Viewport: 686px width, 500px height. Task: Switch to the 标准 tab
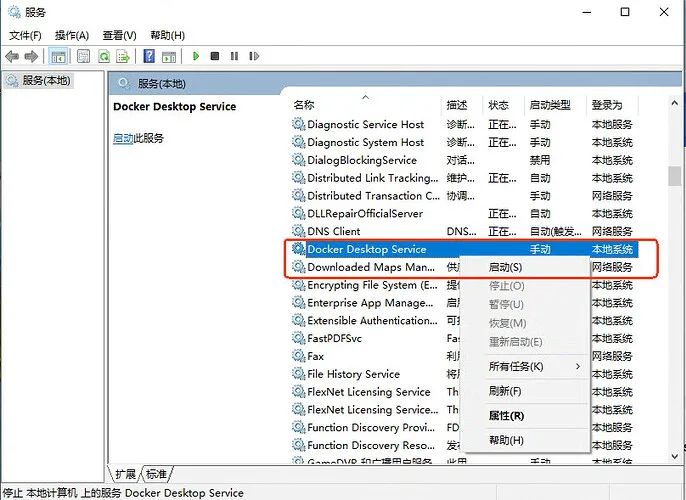[x=157, y=474]
